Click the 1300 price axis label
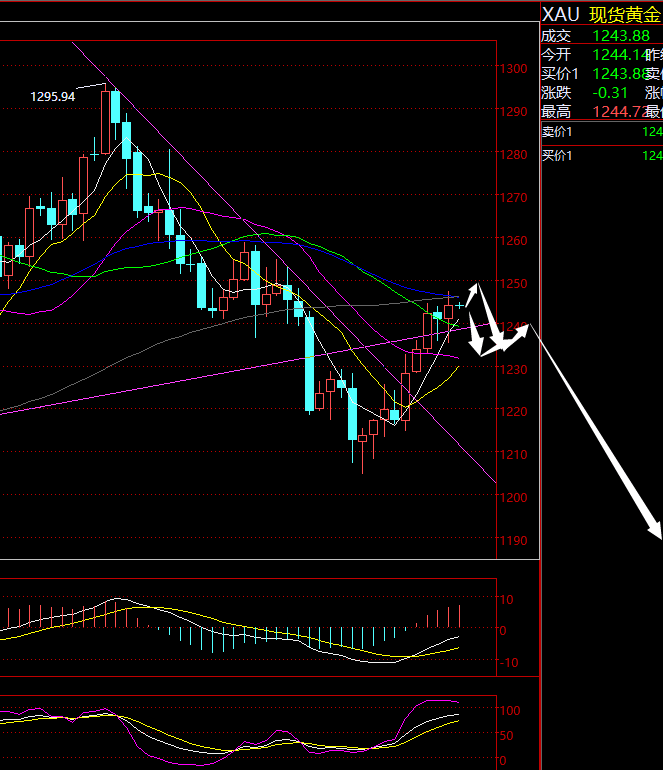Image resolution: width=663 pixels, height=770 pixels. click(x=514, y=69)
